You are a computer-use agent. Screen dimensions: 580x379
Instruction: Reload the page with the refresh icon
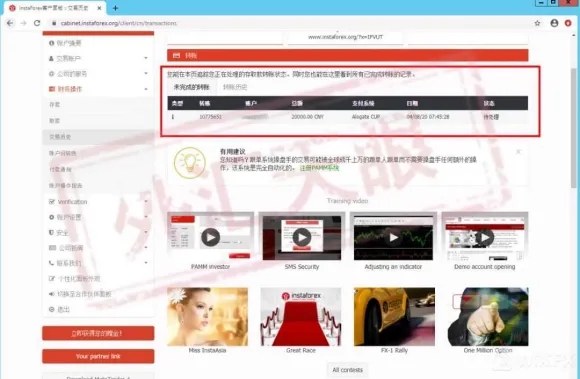pos(37,23)
